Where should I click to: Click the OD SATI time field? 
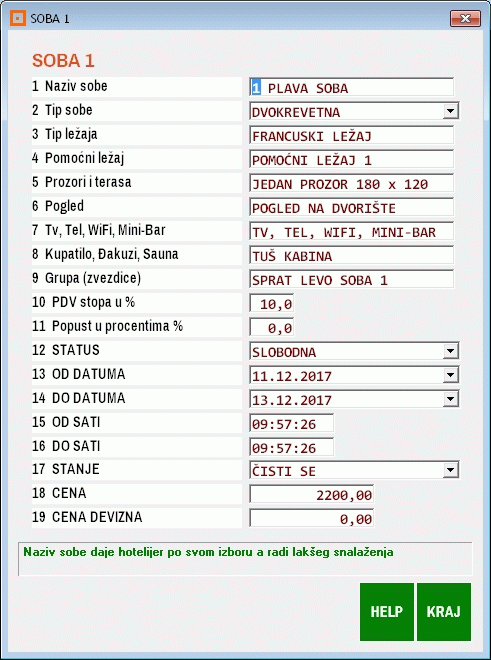[291, 423]
